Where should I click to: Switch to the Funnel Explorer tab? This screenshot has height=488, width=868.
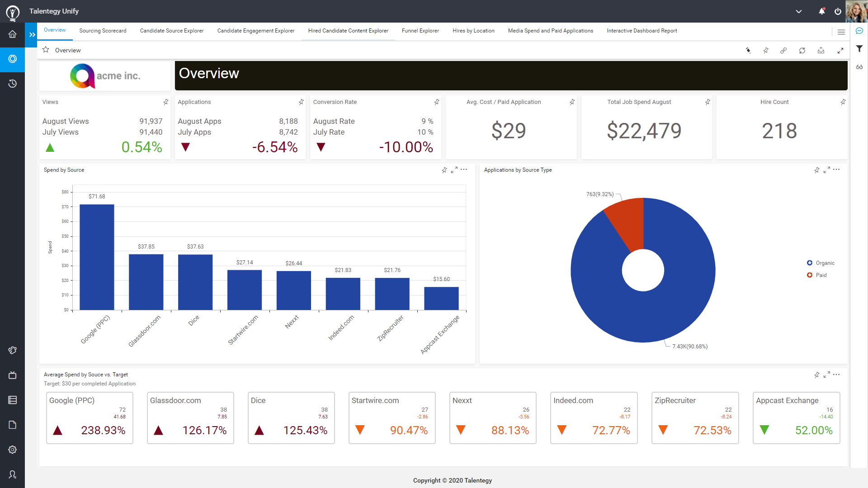click(420, 31)
